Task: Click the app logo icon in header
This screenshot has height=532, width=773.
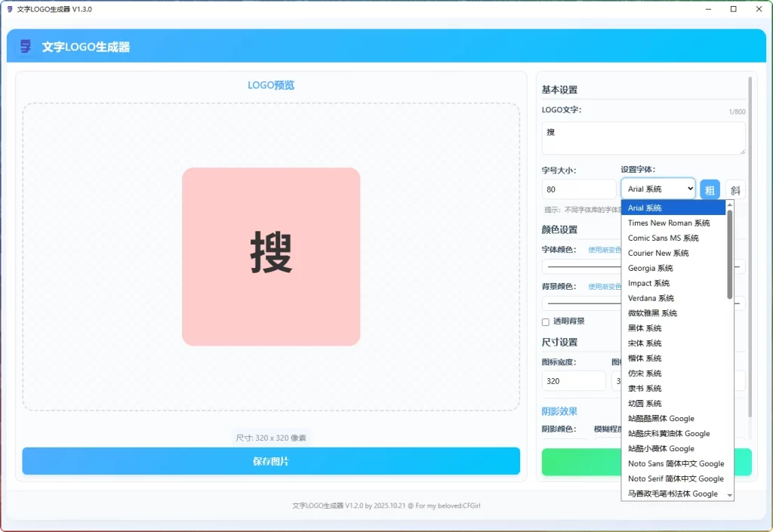Action: point(26,47)
